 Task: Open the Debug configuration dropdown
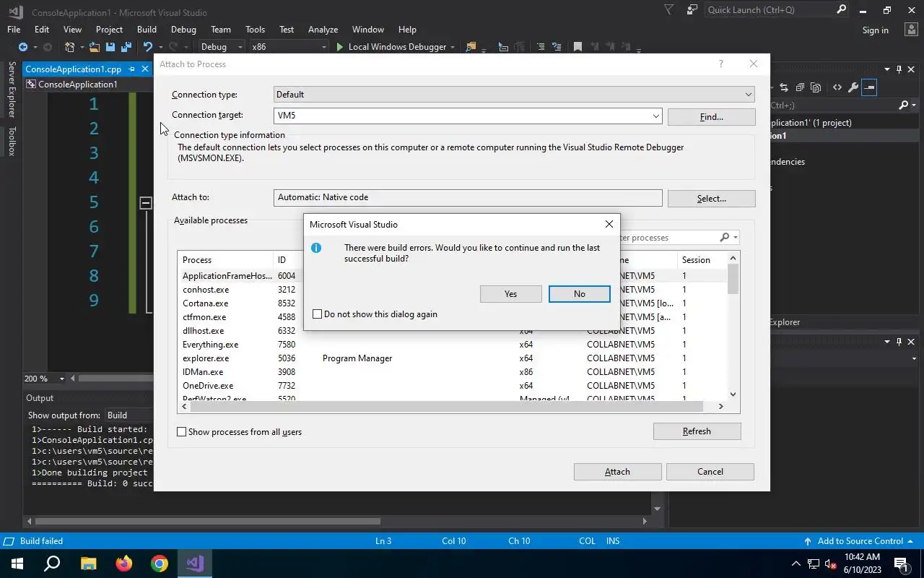[241, 47]
